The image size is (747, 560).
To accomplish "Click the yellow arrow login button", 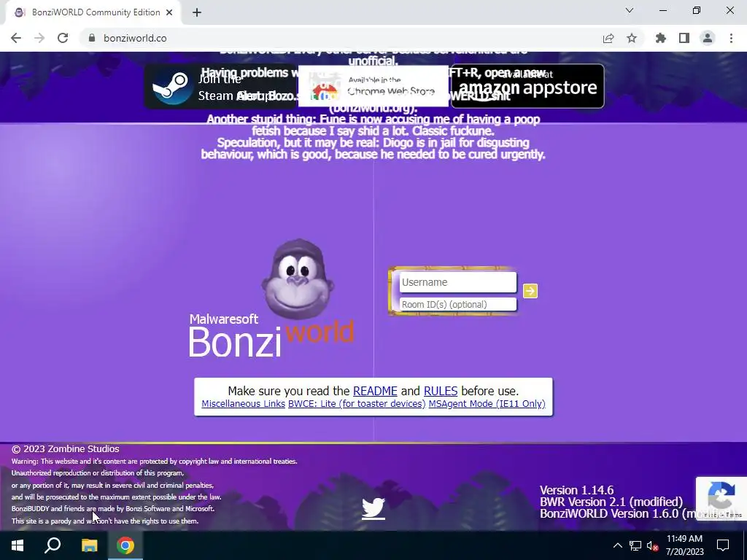I will point(530,291).
